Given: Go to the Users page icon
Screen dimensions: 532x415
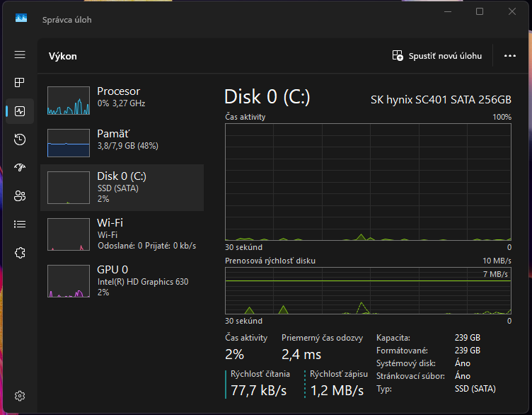Looking at the screenshot, I should coord(20,196).
